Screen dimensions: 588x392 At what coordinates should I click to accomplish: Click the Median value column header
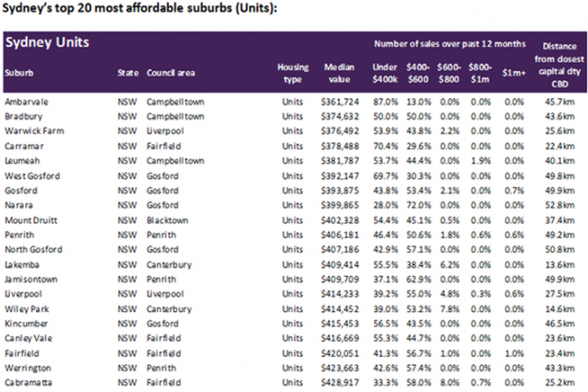point(339,73)
